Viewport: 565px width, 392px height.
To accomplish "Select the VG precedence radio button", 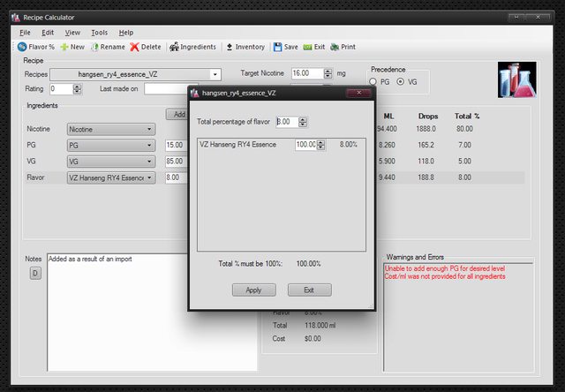I will pos(402,82).
